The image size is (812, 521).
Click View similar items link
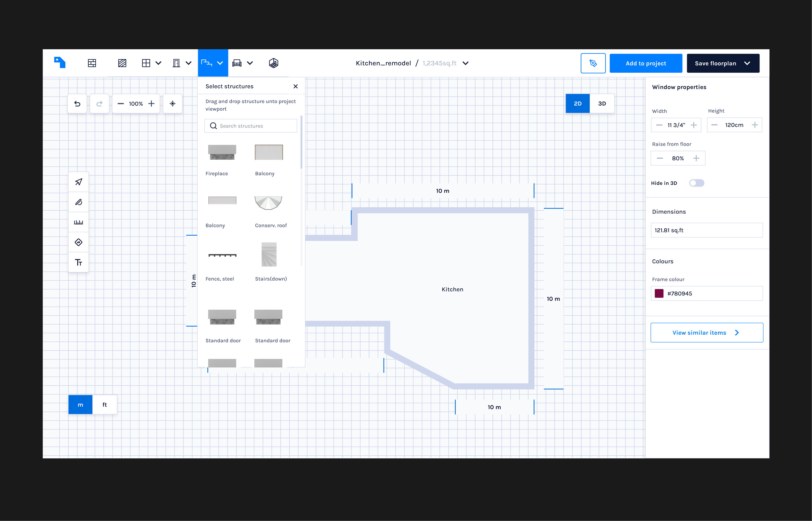tap(706, 333)
